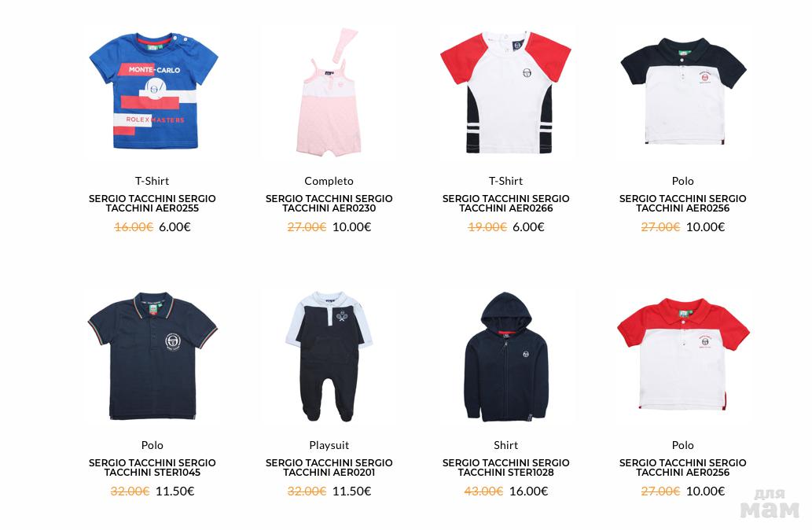Open the blue Monte-Carlo T-shirt image
This screenshot has width=812, height=530.
coord(152,90)
